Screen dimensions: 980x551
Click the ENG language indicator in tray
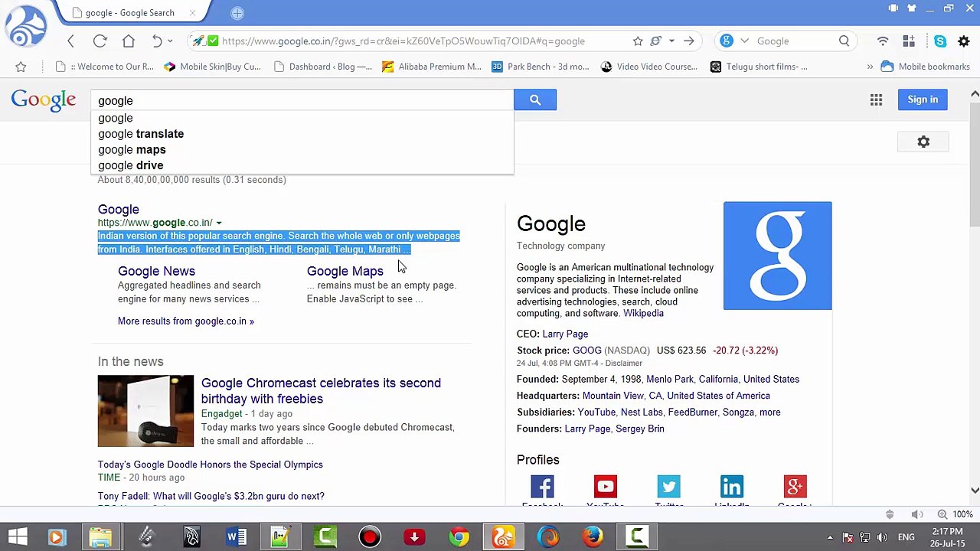tap(906, 537)
